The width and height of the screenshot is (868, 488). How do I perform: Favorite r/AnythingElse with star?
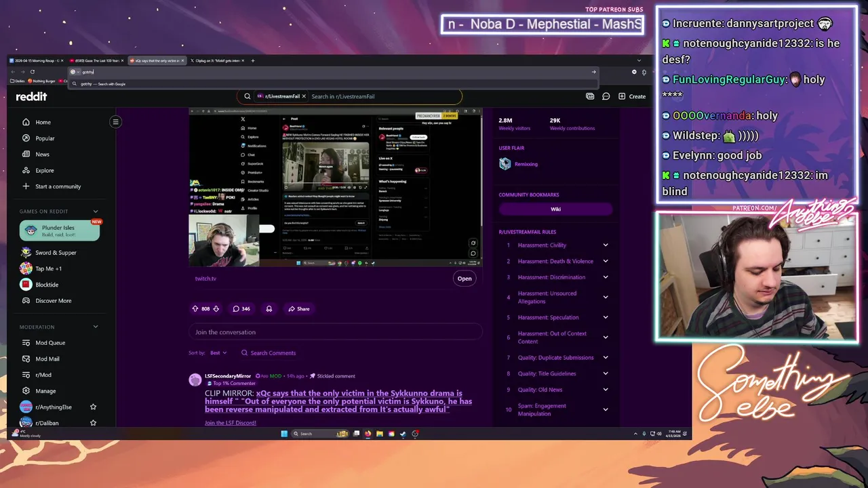coord(94,407)
